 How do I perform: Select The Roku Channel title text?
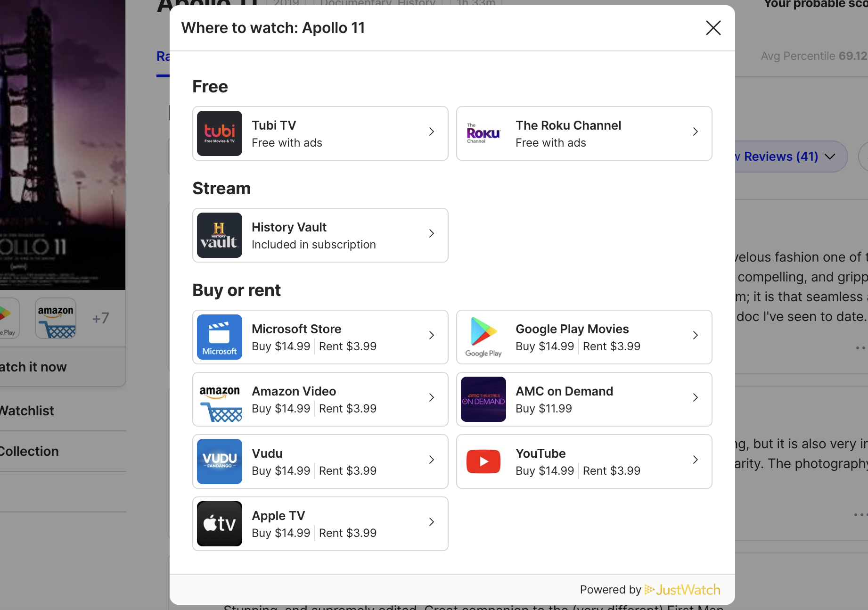click(x=568, y=125)
